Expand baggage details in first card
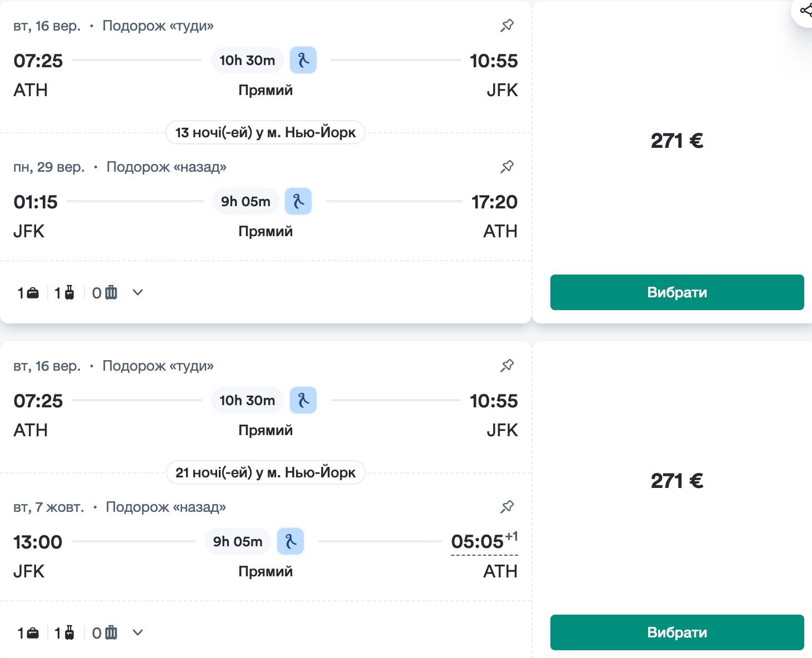This screenshot has height=658, width=812. pyautogui.click(x=138, y=293)
